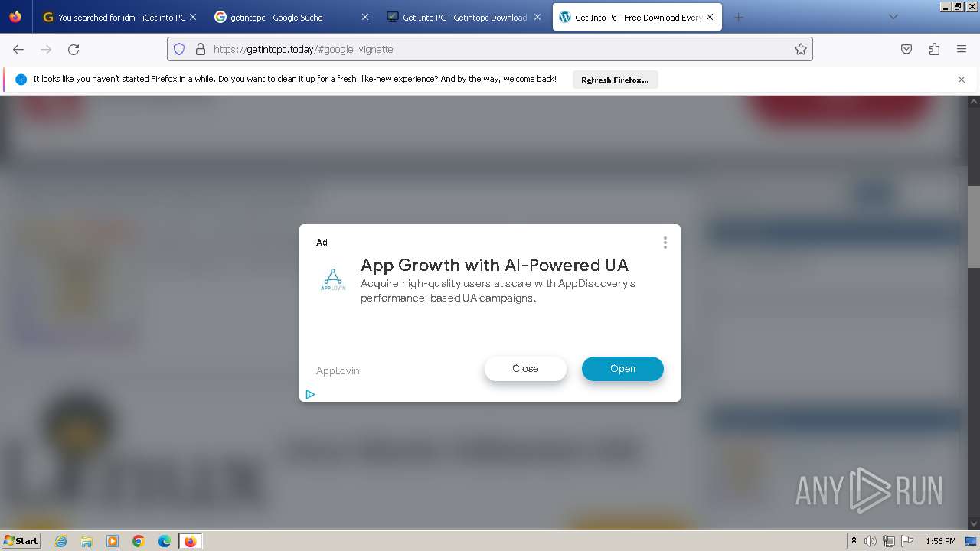980x551 pixels.
Task: Open the tracking protection shield
Action: (x=179, y=49)
